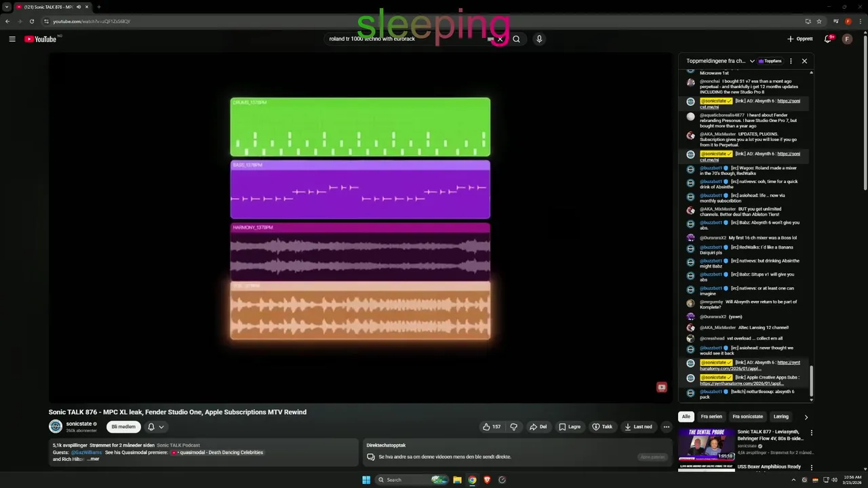Open the Toppfans badge button in chat
This screenshot has height=488, width=868.
tap(770, 61)
